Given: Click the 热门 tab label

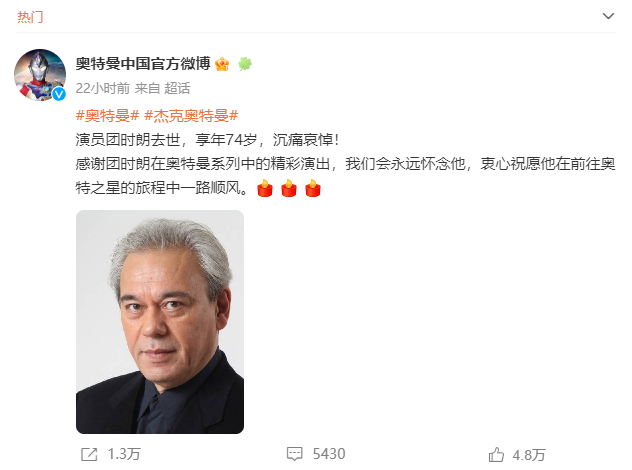Looking at the screenshot, I should pyautogui.click(x=30, y=17).
